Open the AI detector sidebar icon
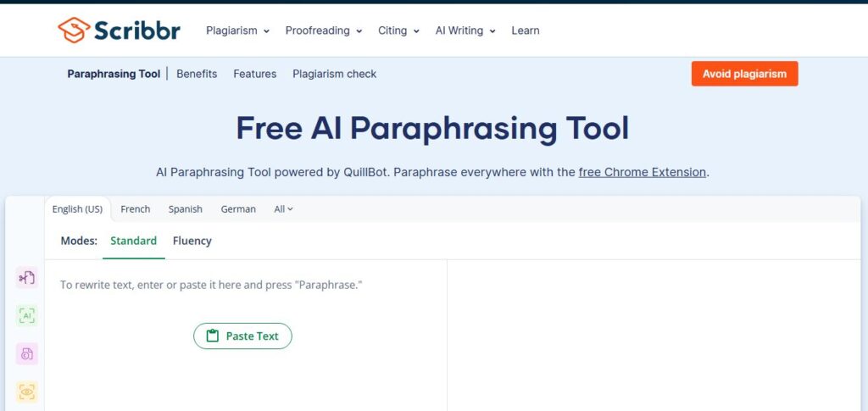This screenshot has height=411, width=868. [26, 316]
